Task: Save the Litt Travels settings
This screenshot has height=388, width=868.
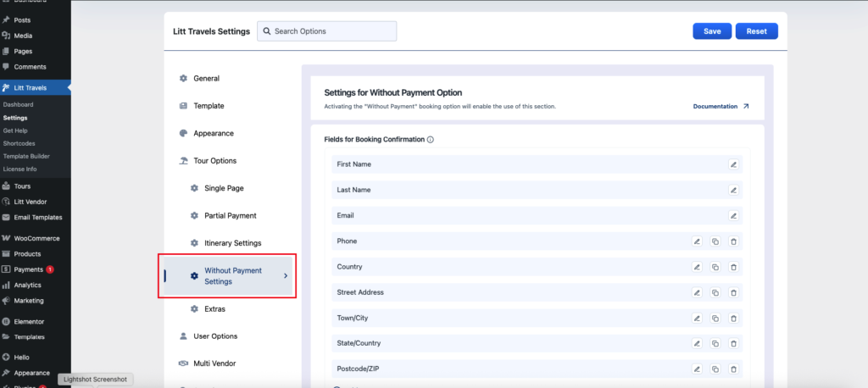Action: [x=712, y=31]
